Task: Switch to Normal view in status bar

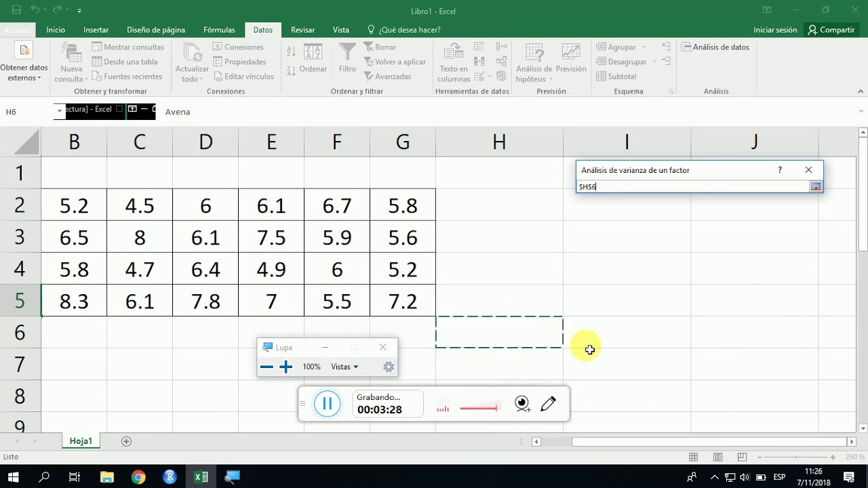Action: pyautogui.click(x=694, y=457)
